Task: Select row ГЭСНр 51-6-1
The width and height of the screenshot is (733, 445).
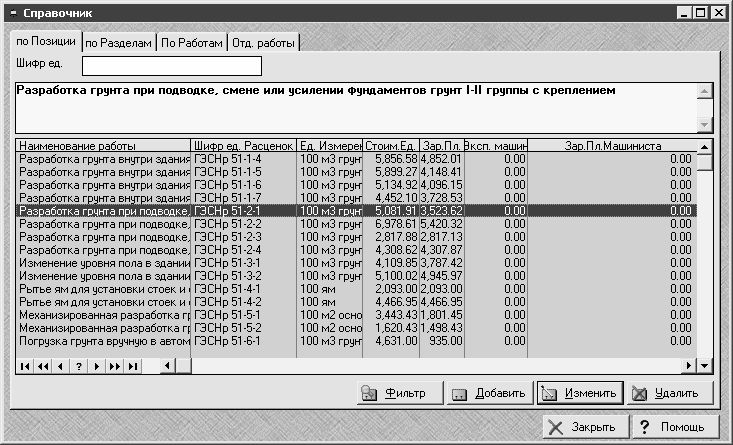Action: point(356,341)
